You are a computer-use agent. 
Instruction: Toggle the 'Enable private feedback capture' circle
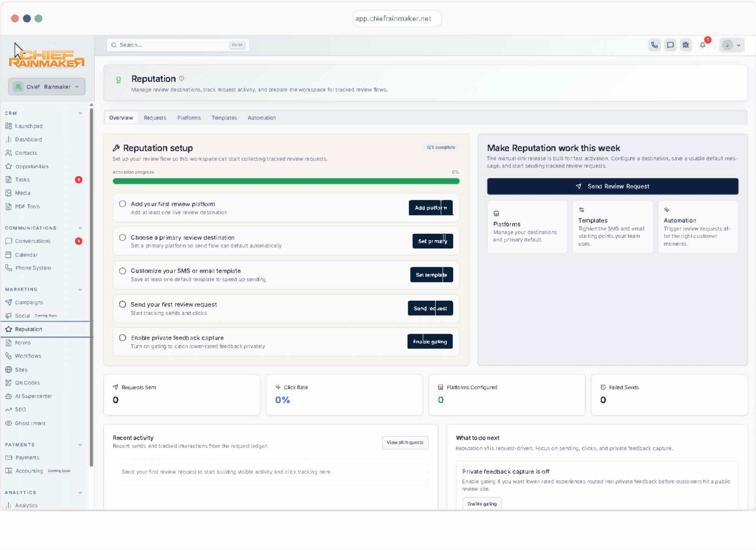pos(122,338)
